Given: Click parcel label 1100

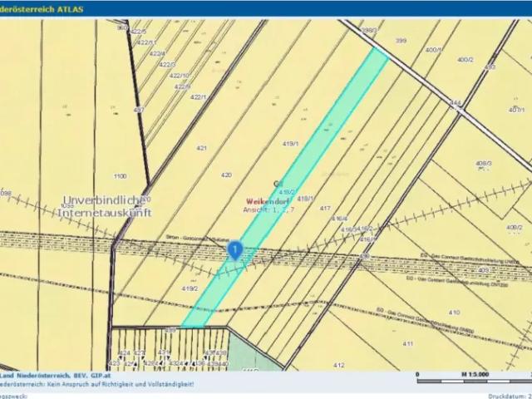Looking at the screenshot, I should (120, 176).
